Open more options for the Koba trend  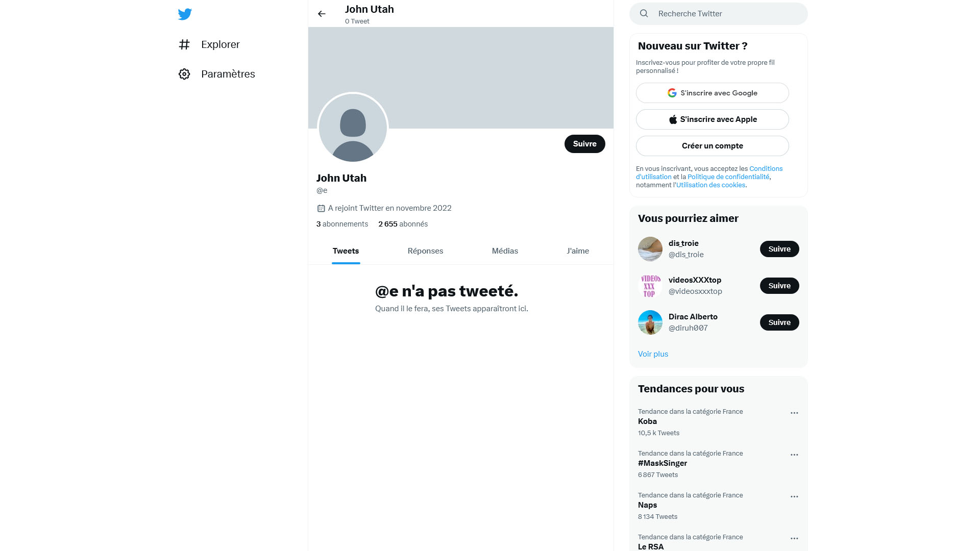tap(794, 413)
